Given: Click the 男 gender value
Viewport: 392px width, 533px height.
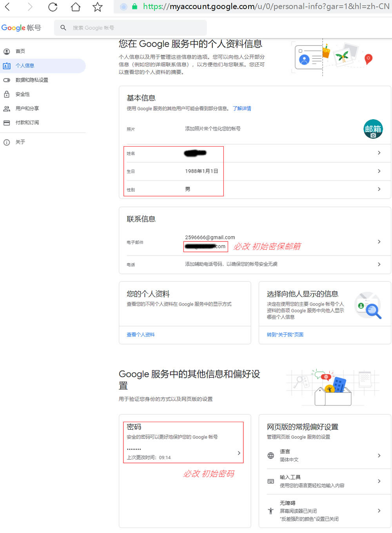Looking at the screenshot, I should (188, 189).
